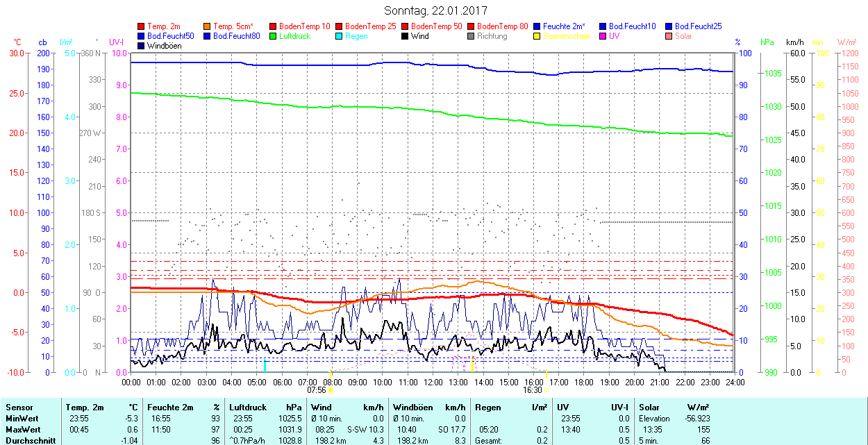This screenshot has width=868, height=445.
Task: Click the orange Temp. 5cm* legend swatch
Action: [208, 26]
